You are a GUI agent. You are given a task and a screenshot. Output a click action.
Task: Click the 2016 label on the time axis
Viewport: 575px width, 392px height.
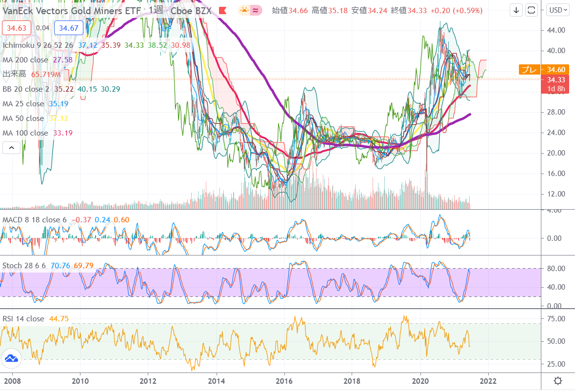coord(284,381)
